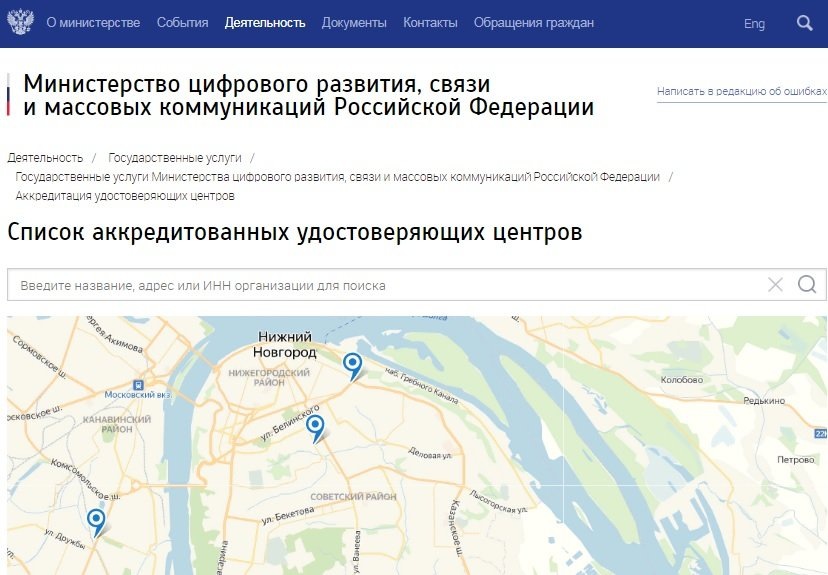Click the Деловая ул. street label
Screen dimensions: 828x575
click(430, 453)
